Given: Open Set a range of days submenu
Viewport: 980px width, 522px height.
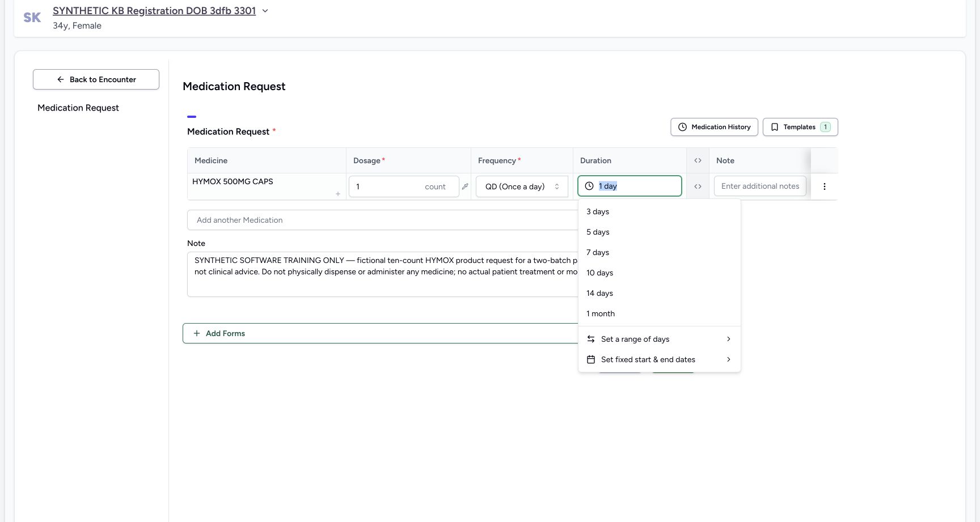Looking at the screenshot, I should [x=660, y=339].
